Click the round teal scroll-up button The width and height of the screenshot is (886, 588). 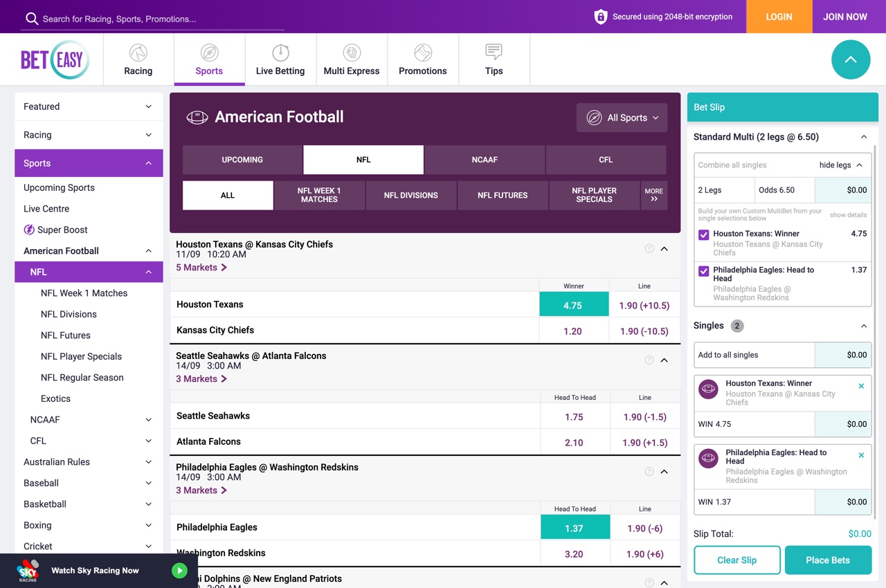[851, 59]
